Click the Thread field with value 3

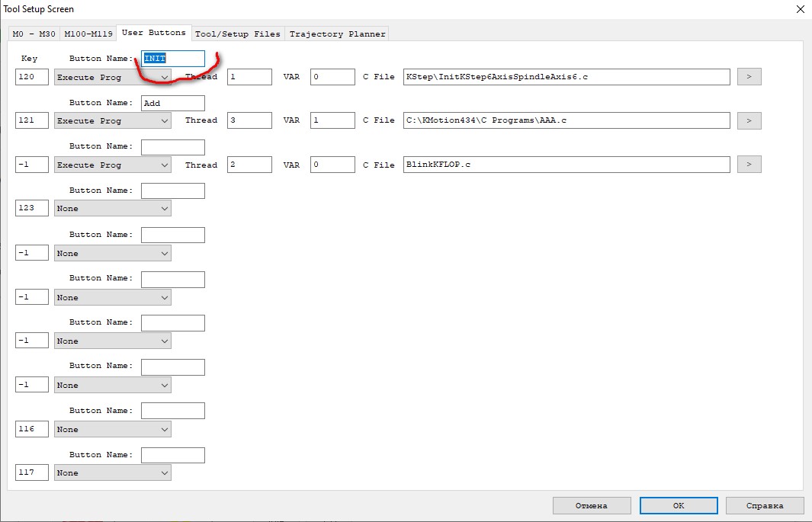249,120
